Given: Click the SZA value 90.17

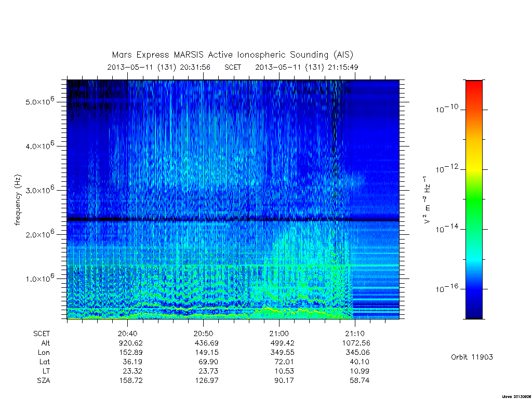Looking at the screenshot, I should pyautogui.click(x=284, y=381).
